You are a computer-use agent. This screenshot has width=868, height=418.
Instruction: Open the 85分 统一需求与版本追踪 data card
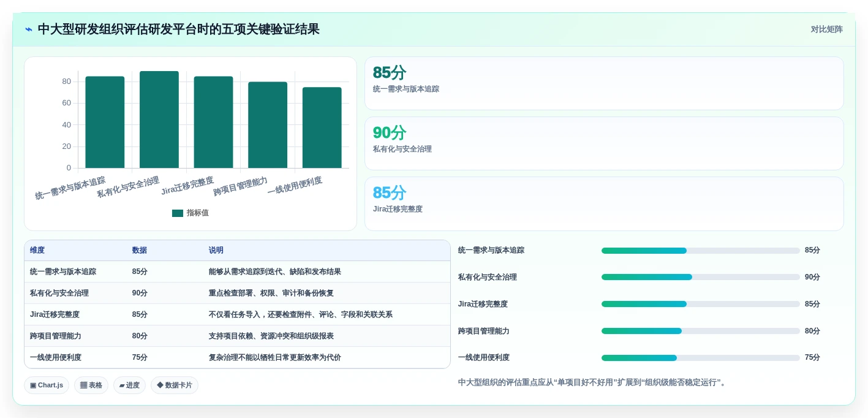click(604, 83)
